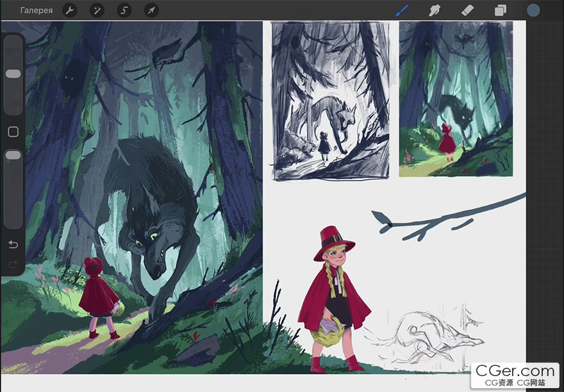Click the grayscale pencil sketch thumbnail
The width and height of the screenshot is (564, 392).
331,101
